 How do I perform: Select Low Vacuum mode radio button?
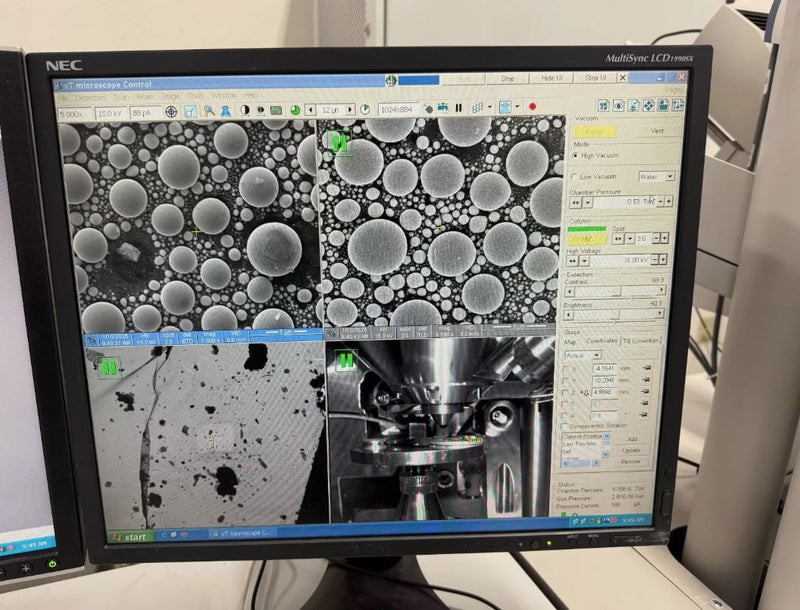tap(574, 176)
